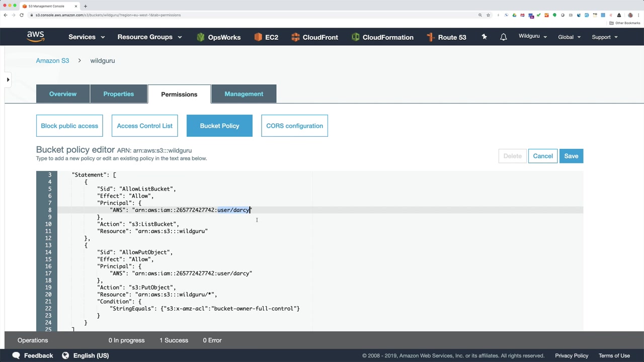Screen dimensions: 644x362
Task: Click the "Statement" key on line 3
Action: tap(88, 175)
